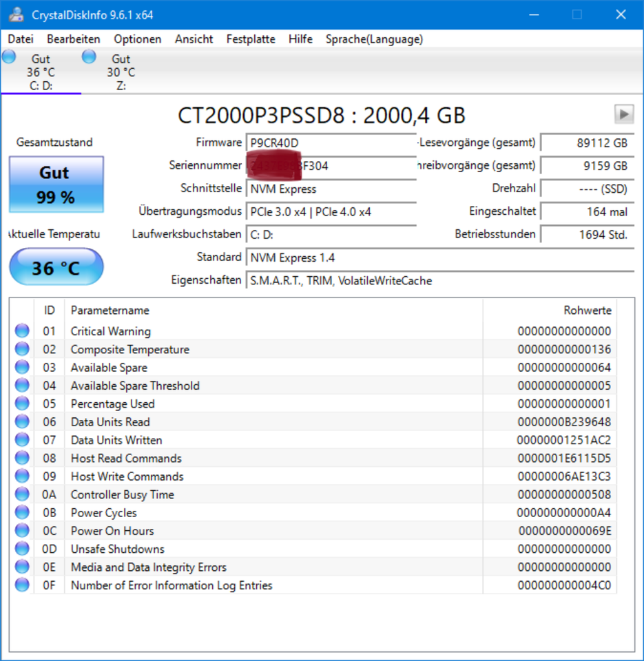This screenshot has width=644, height=661.
Task: Click the Firmware field P9CR40D
Action: tap(331, 143)
